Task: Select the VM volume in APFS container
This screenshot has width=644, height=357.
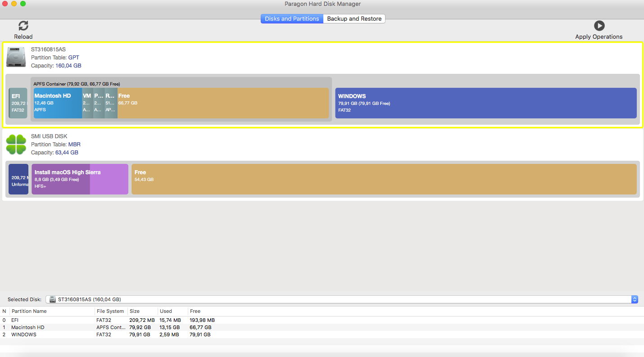Action: click(x=87, y=103)
